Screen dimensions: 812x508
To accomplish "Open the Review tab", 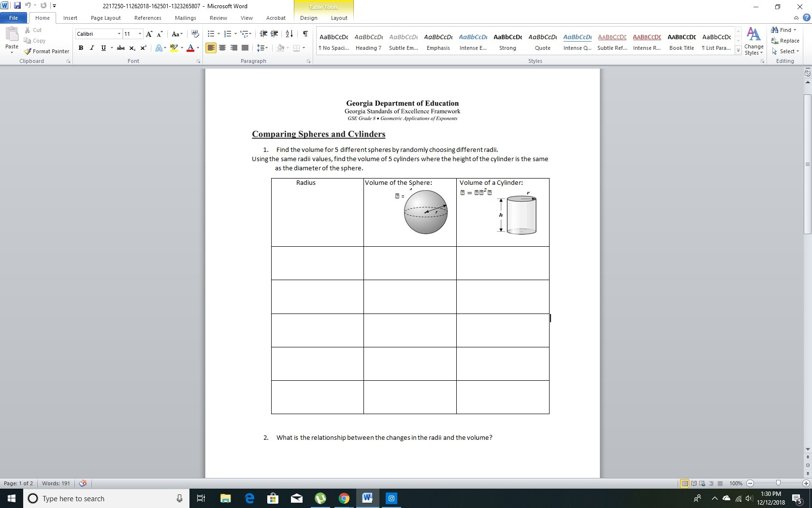I will (218, 18).
